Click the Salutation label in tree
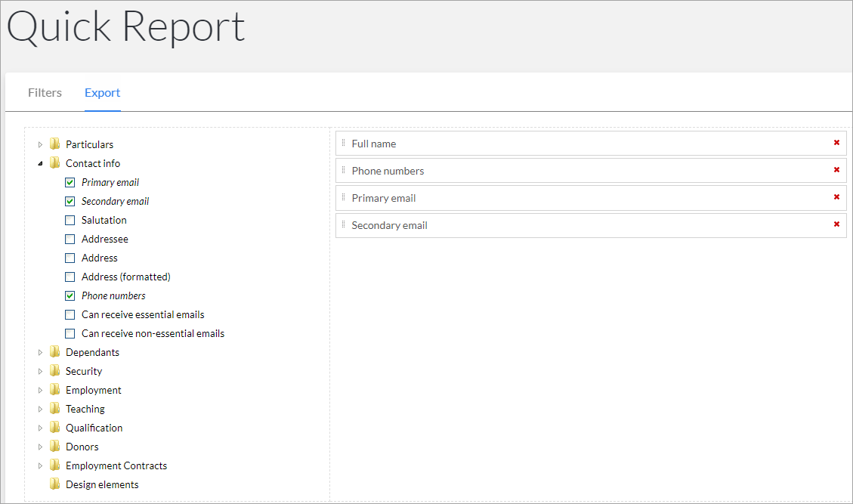This screenshot has height=504, width=853. [104, 220]
